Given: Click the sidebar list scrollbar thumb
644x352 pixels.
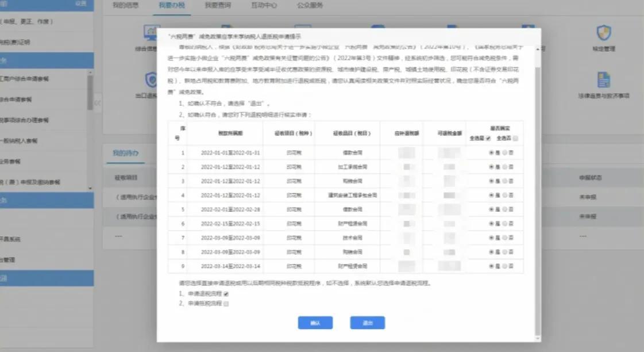Looking at the screenshot, I should click(x=90, y=93).
